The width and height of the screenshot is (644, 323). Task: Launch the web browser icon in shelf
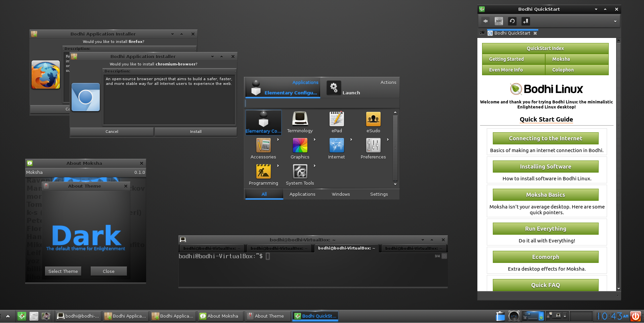pyautogui.click(x=22, y=316)
